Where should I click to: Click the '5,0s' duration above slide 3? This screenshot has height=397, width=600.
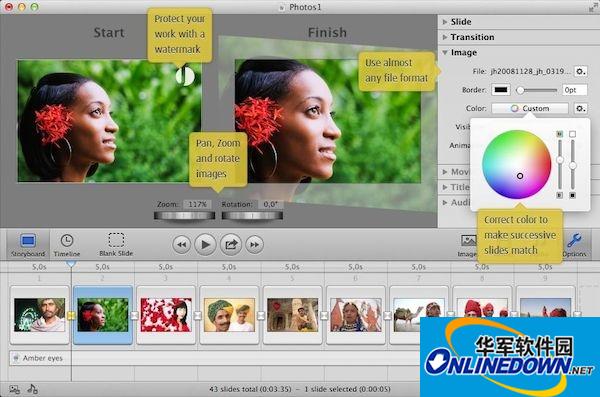pos(166,266)
